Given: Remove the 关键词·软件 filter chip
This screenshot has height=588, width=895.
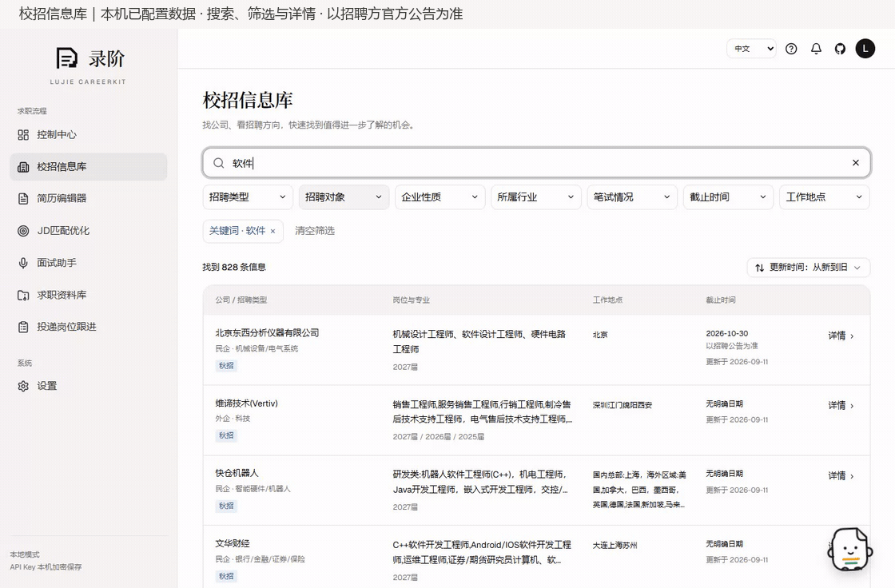Looking at the screenshot, I should point(272,231).
